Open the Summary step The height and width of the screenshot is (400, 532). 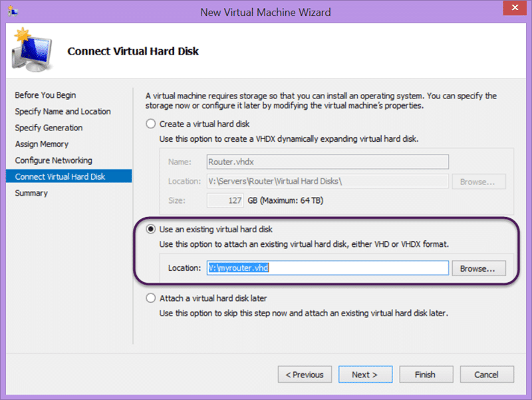(31, 193)
